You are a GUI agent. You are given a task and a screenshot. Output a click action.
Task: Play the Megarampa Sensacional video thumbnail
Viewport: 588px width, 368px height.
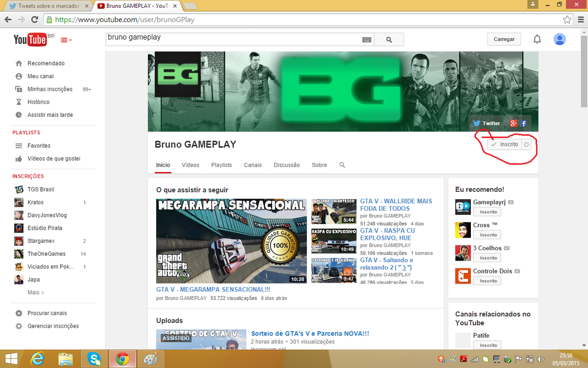(x=231, y=241)
